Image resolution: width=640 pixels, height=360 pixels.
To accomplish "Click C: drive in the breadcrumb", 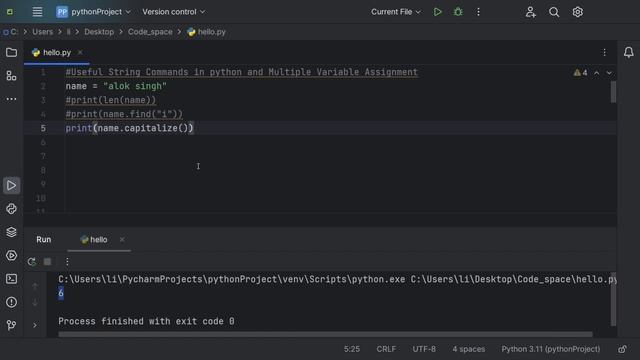I will click(x=11, y=32).
